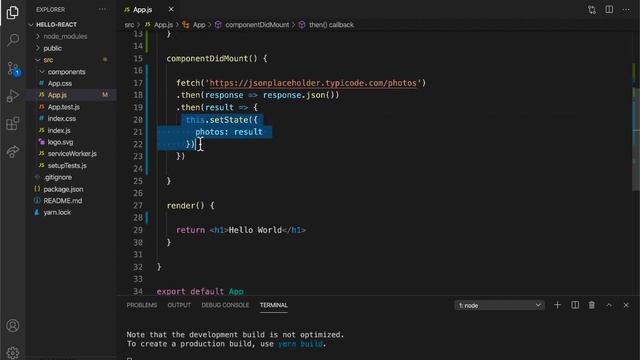This screenshot has height=360, width=640.
Task: Open the .gitignore file
Action: click(x=58, y=177)
